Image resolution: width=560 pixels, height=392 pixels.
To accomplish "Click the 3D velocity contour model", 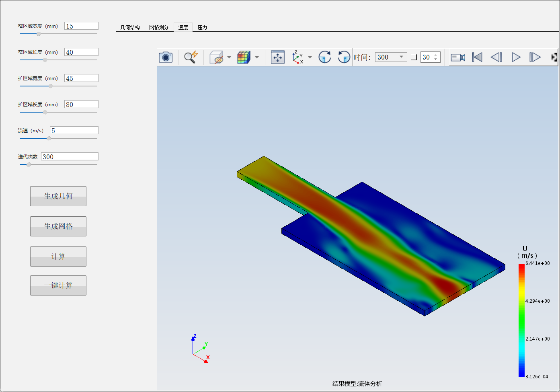I will [371, 236].
